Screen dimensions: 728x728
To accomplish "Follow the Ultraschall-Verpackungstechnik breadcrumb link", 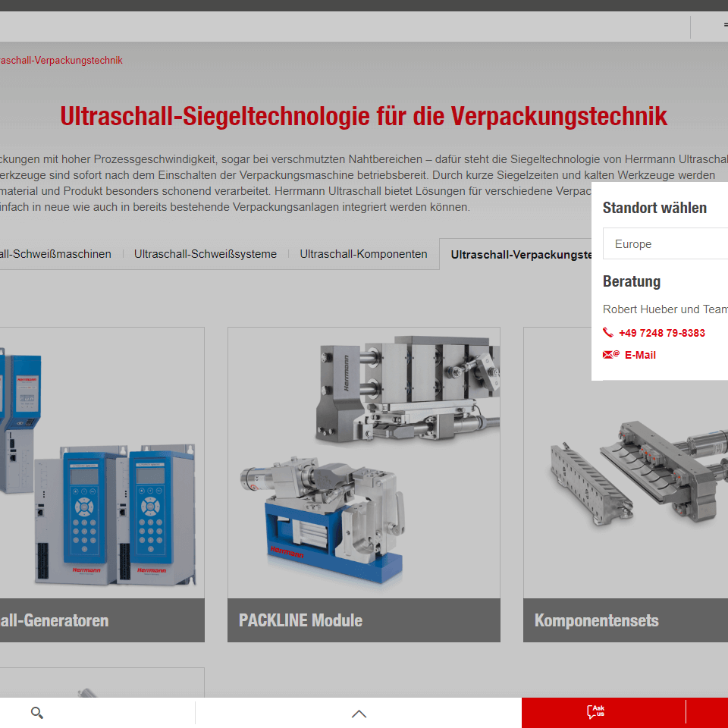I will point(61,61).
